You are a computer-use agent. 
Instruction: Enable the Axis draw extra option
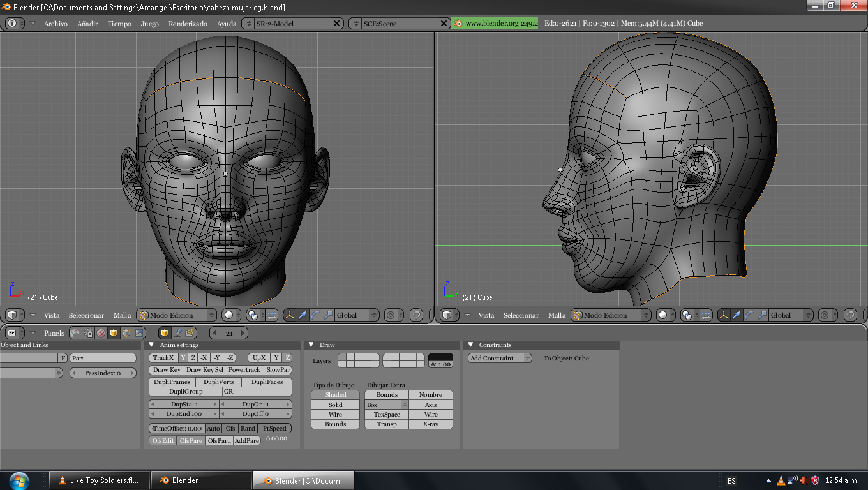tap(431, 405)
